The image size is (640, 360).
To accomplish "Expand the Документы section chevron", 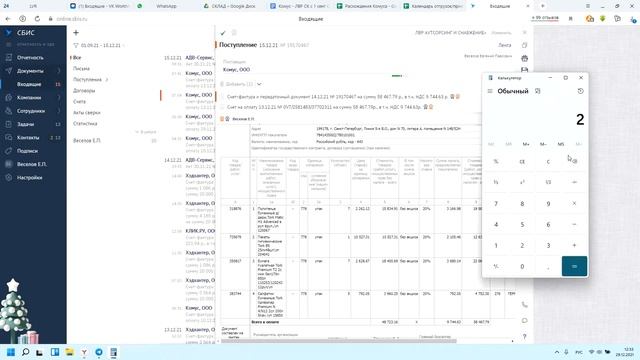I will pos(59,71).
